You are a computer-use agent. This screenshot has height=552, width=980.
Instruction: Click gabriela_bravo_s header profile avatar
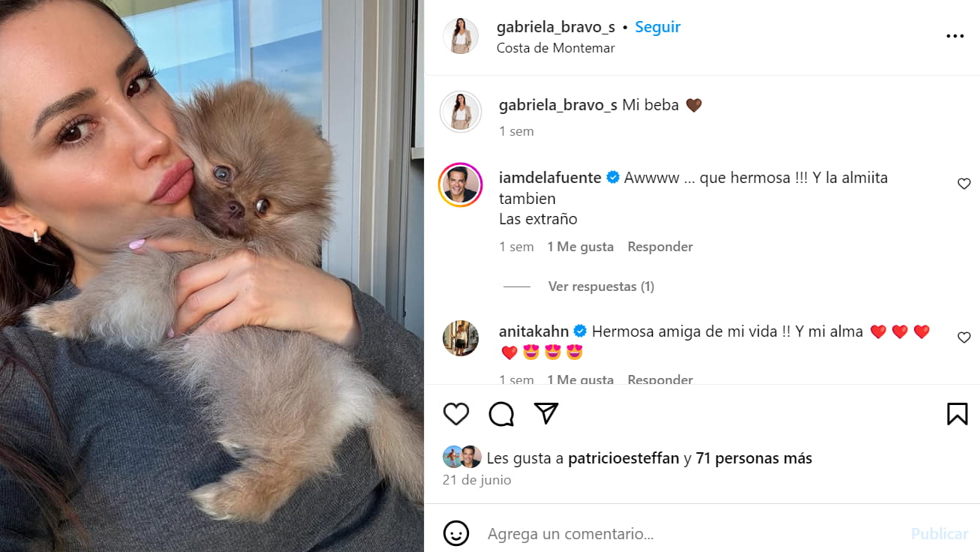460,36
